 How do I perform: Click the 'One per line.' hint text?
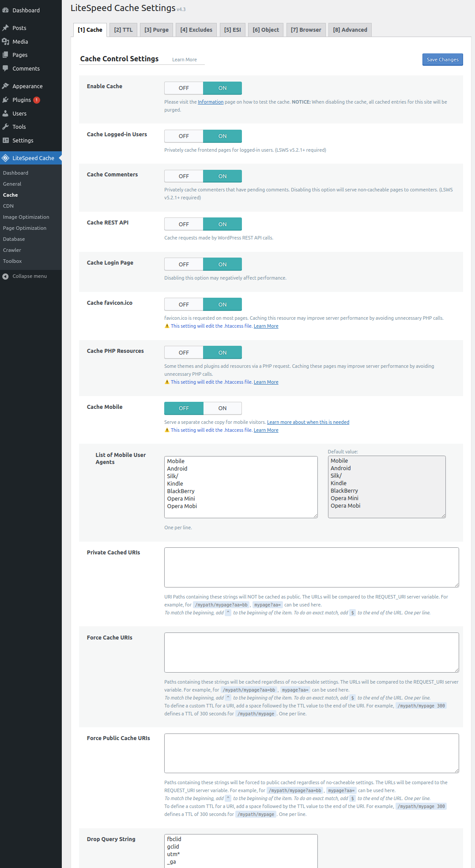click(x=178, y=528)
